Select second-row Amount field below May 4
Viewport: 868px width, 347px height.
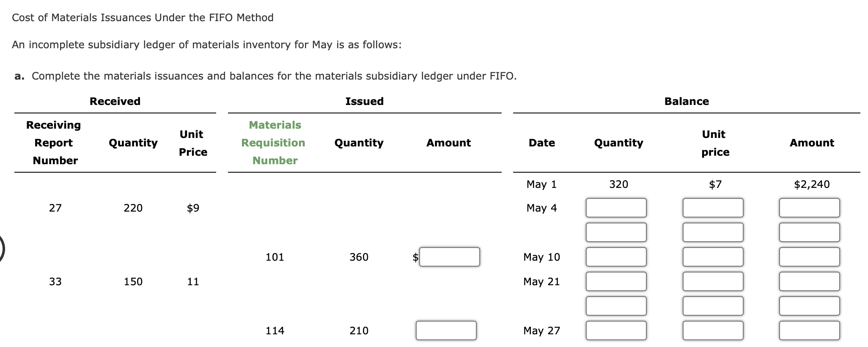click(x=809, y=232)
